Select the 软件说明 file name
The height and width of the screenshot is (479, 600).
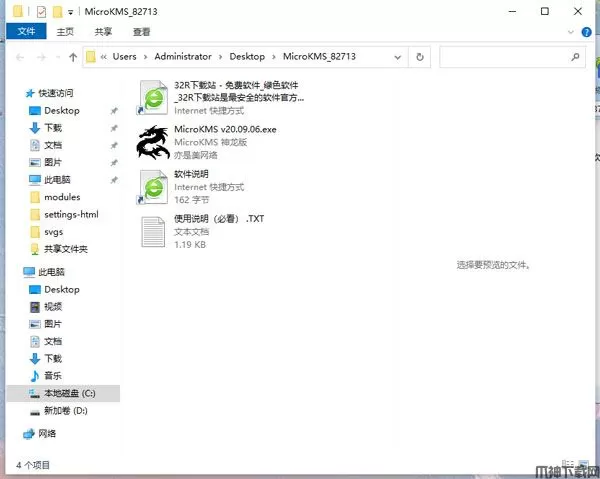click(191, 174)
